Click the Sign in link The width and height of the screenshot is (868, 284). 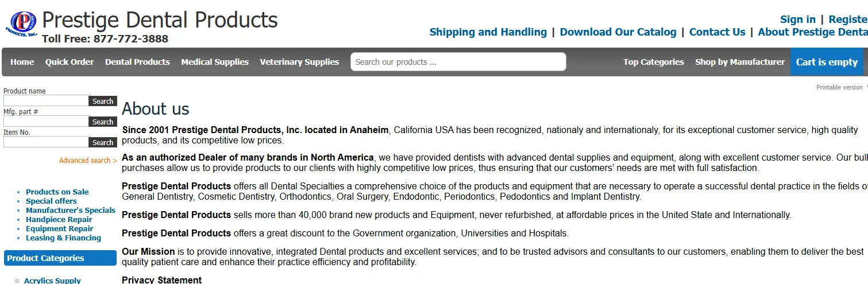pyautogui.click(x=798, y=20)
